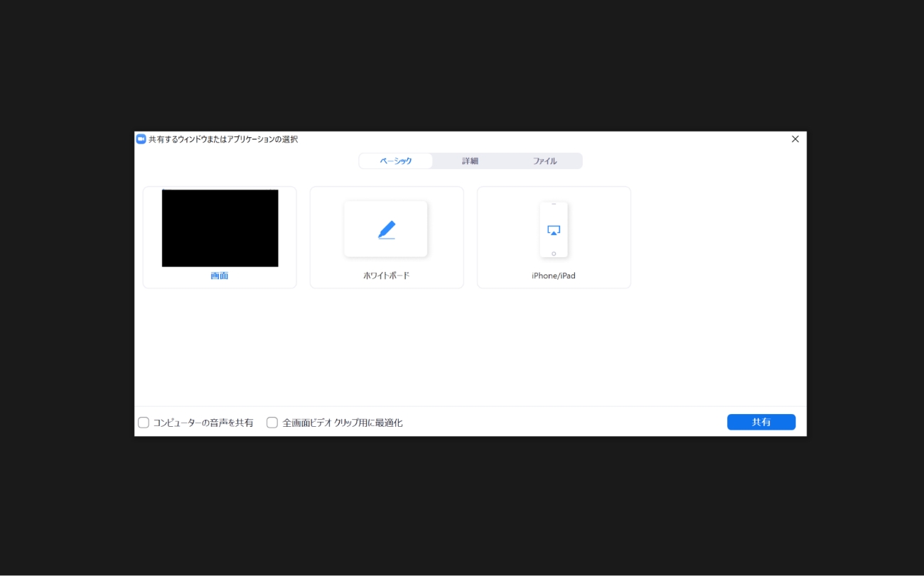The height and width of the screenshot is (576, 924).
Task: Enable 全画面ビデオ クリップ用に最適化 checkbox
Action: (x=272, y=423)
